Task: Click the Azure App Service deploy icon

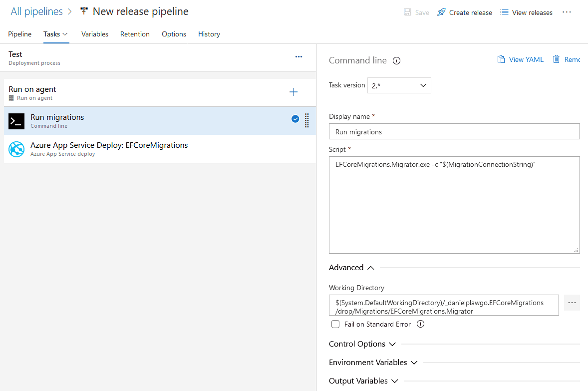Action: point(16,149)
